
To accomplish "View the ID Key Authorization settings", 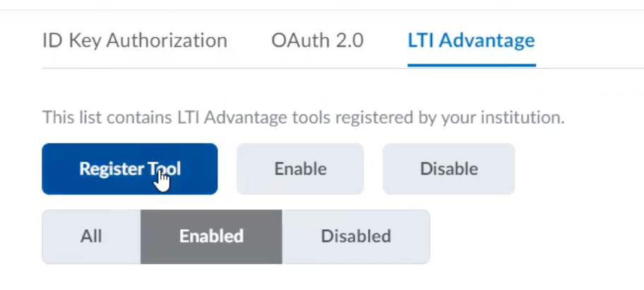I will [x=135, y=40].
